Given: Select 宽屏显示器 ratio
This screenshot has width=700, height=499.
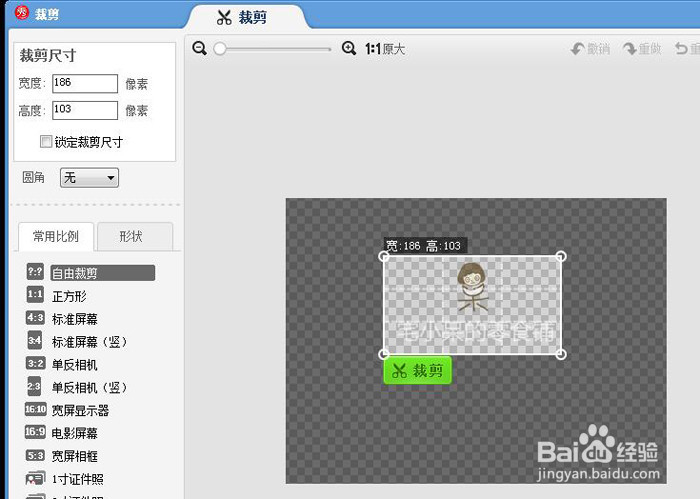Looking at the screenshot, I should click(x=80, y=410).
